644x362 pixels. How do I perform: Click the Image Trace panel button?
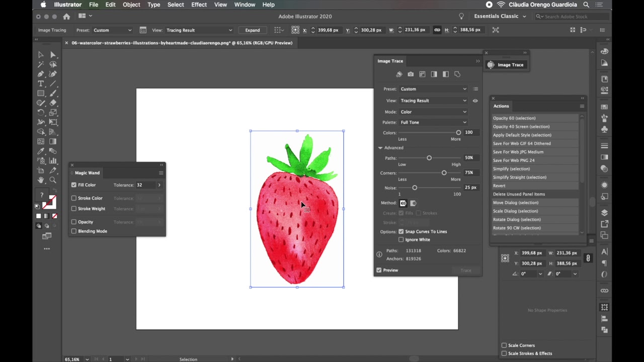tap(506, 65)
